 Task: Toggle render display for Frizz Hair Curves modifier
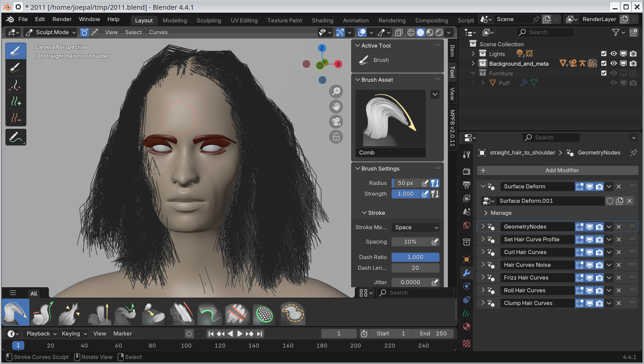pos(599,278)
